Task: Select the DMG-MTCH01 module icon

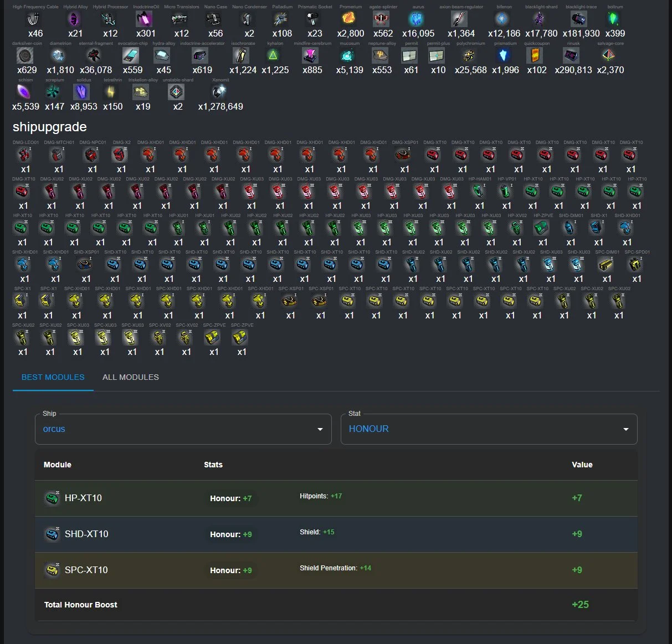Action: tap(58, 154)
